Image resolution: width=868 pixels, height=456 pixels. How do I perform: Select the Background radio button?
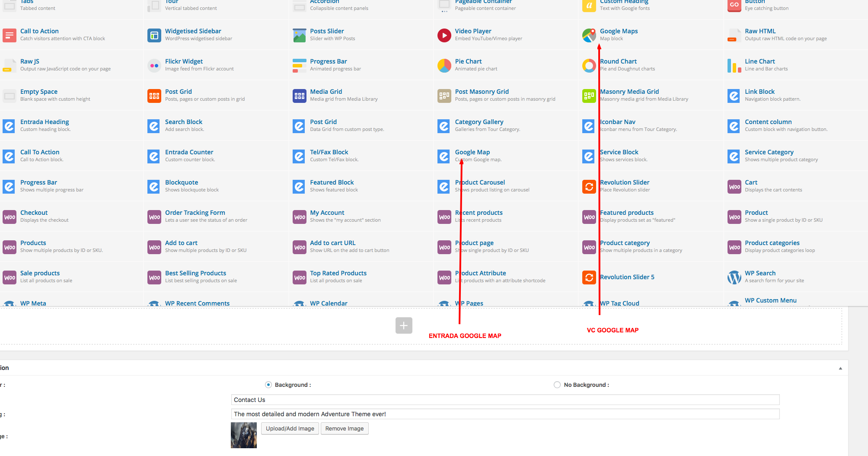click(268, 385)
